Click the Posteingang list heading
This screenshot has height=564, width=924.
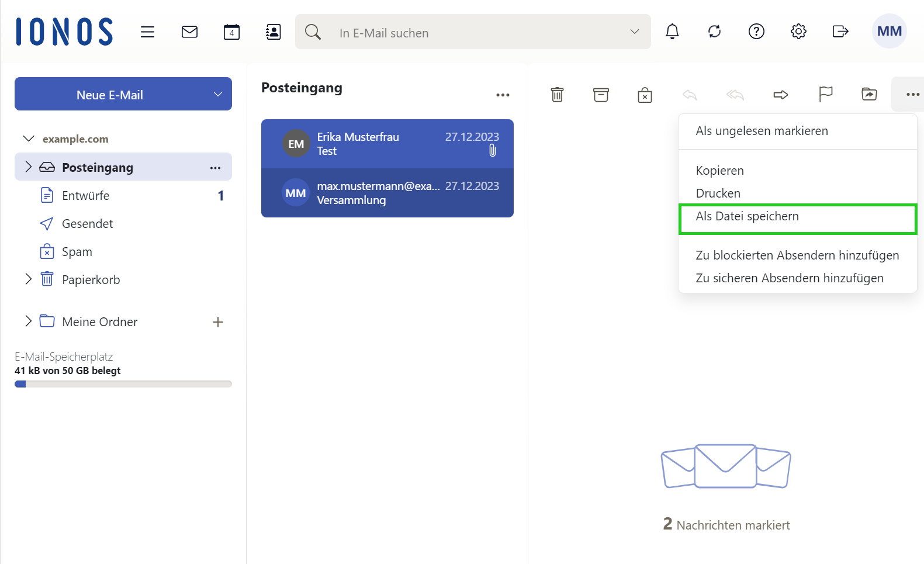click(302, 88)
